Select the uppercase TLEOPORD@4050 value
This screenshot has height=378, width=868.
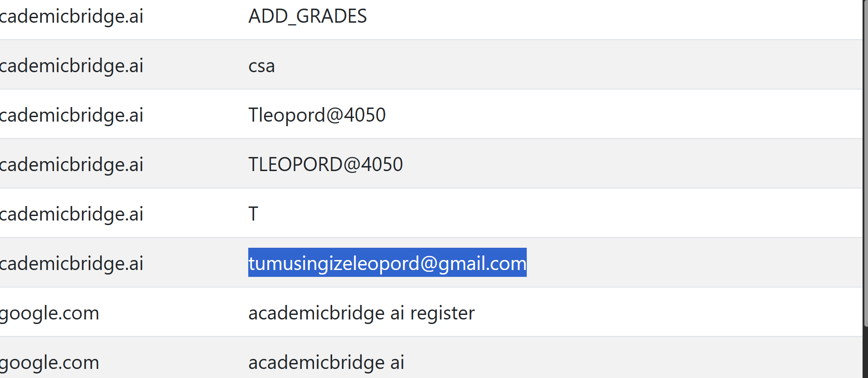[x=325, y=164]
